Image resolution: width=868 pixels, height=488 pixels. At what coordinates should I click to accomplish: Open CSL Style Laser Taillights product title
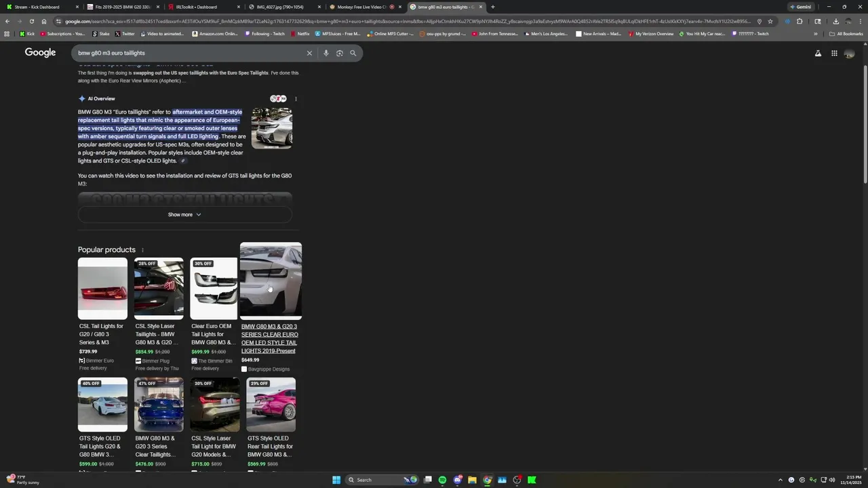coord(155,334)
